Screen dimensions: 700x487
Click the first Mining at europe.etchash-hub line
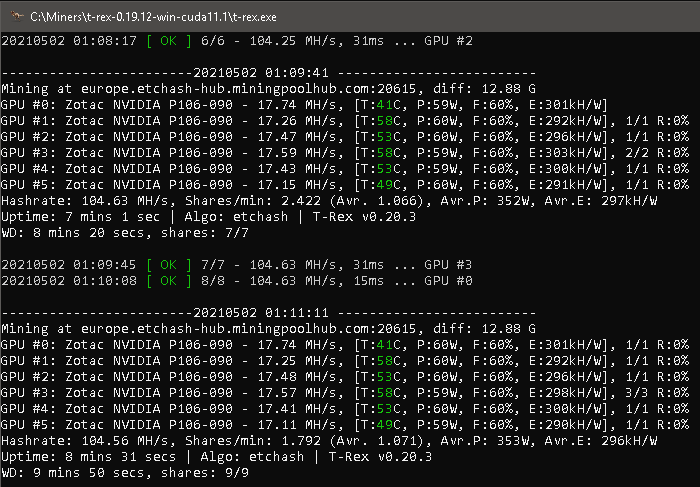tap(268, 89)
